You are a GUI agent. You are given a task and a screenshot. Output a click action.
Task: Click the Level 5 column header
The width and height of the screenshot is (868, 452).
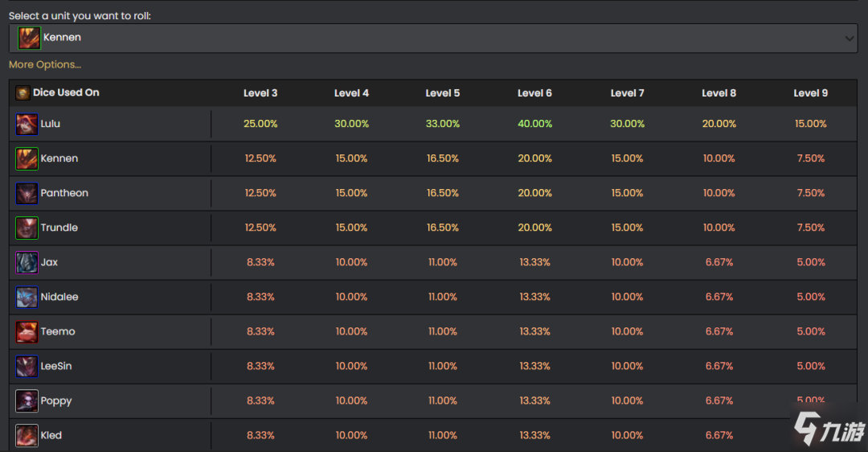[442, 93]
